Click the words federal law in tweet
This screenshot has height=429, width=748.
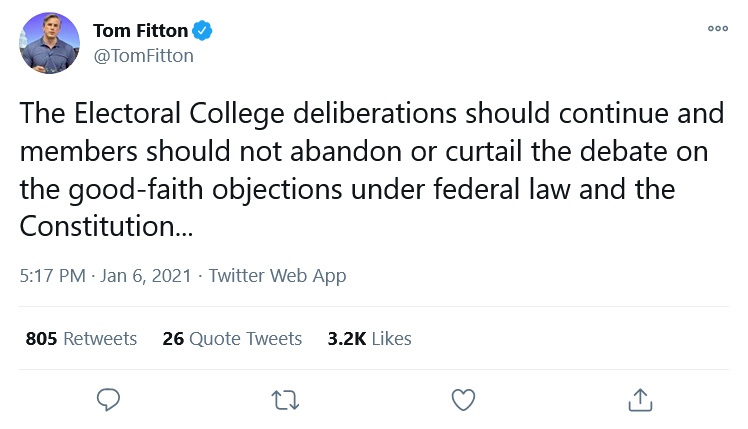tap(502, 188)
